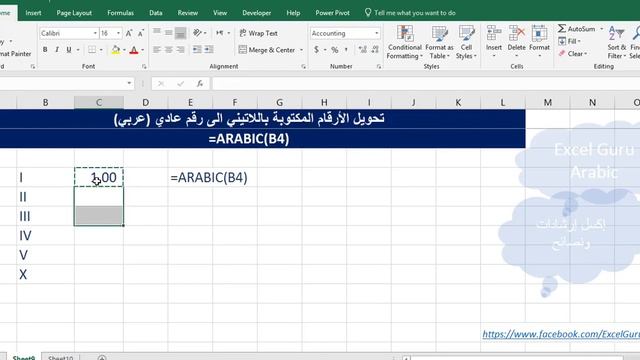Confirm formula entry checkmark icon
This screenshot has width=640, height=360.
click(x=180, y=84)
